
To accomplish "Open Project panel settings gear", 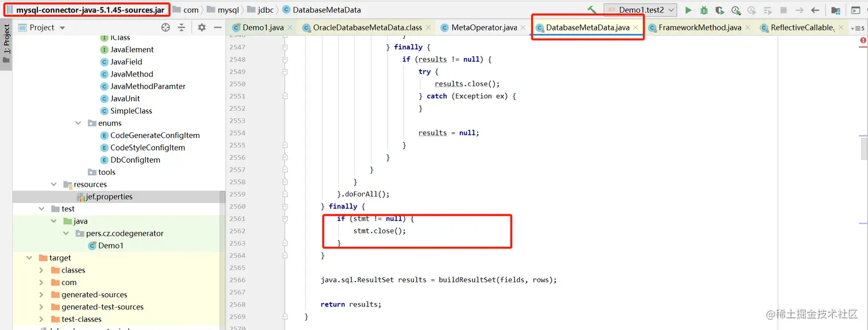I will [201, 28].
